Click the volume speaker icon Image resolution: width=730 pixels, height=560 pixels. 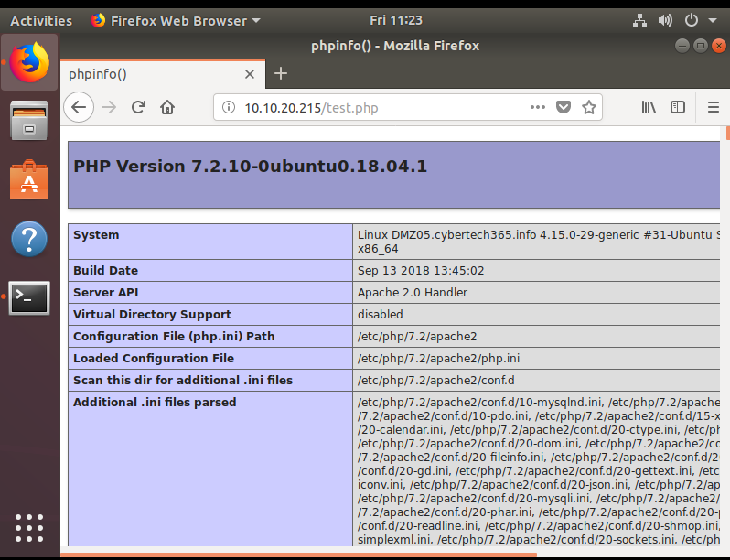pyautogui.click(x=665, y=20)
